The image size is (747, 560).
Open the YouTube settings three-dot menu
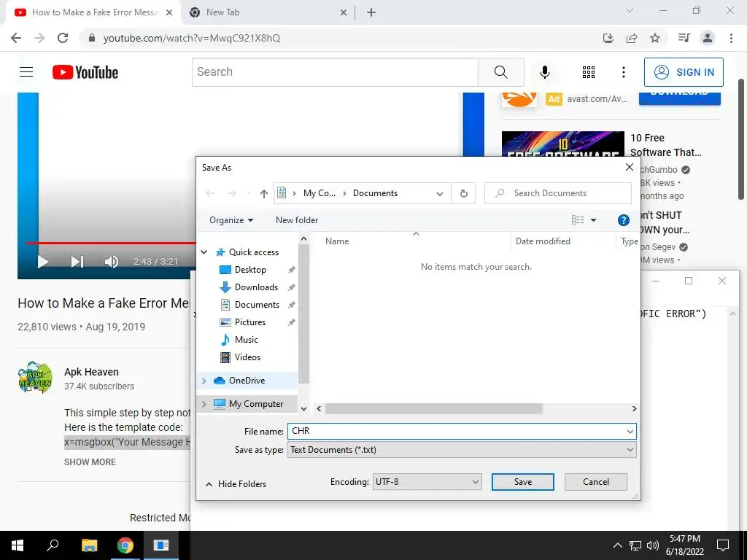(623, 72)
